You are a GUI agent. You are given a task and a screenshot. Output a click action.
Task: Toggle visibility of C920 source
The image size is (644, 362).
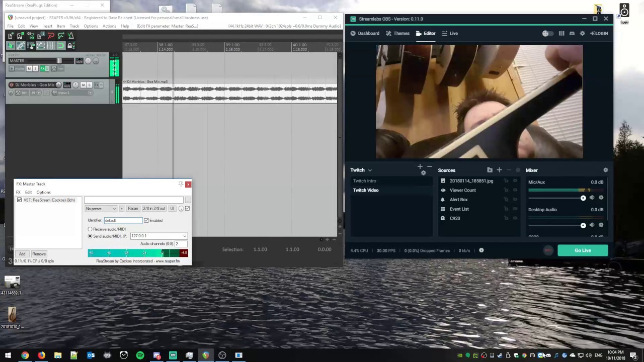(515, 218)
